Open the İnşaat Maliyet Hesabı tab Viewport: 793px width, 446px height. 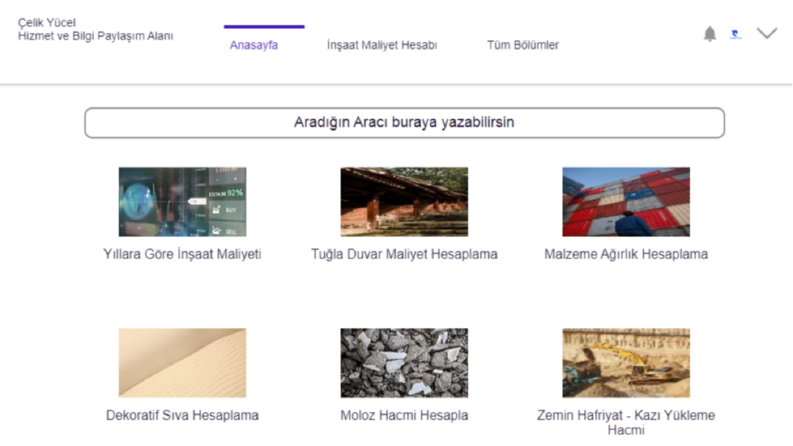tap(382, 45)
